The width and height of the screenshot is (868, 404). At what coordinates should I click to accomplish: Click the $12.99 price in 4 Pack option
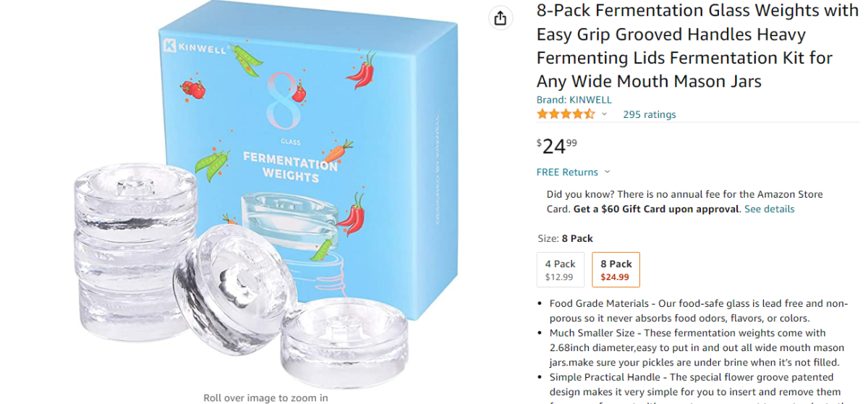pos(559,277)
